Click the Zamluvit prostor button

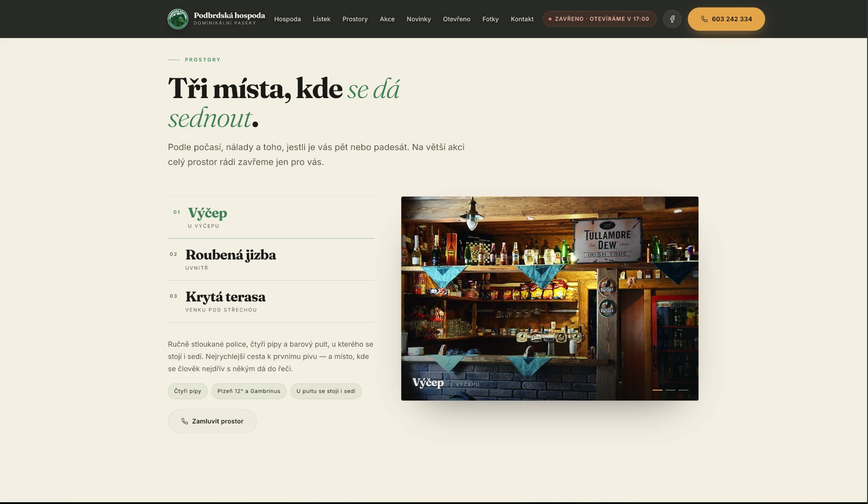pos(212,421)
